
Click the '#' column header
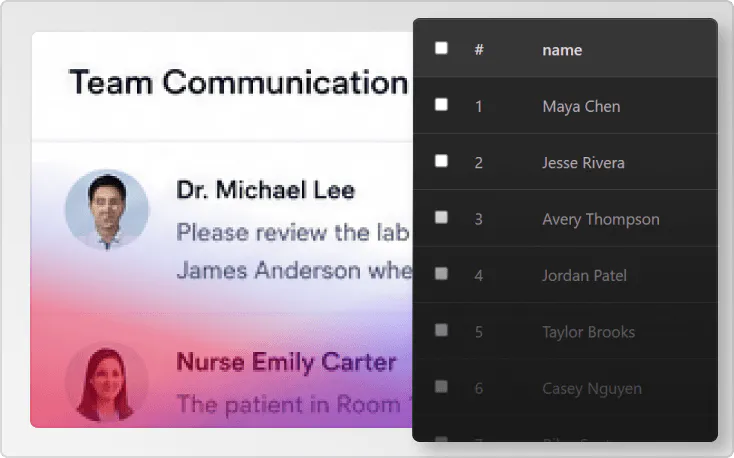click(x=479, y=49)
